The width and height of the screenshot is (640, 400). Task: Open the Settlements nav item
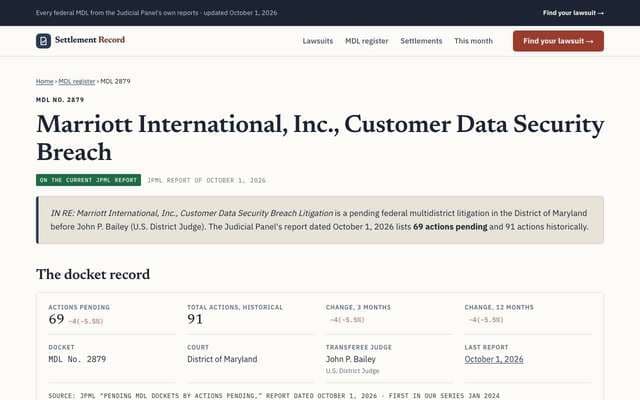421,41
